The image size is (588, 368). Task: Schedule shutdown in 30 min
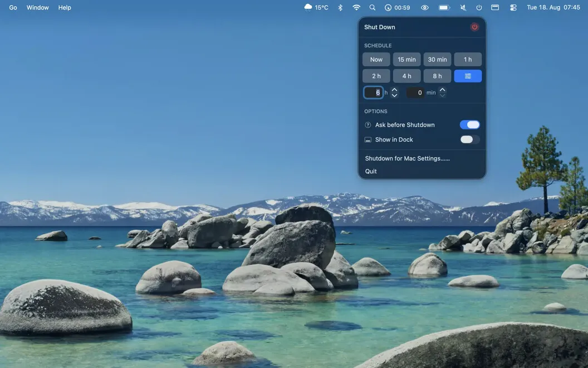coord(437,59)
